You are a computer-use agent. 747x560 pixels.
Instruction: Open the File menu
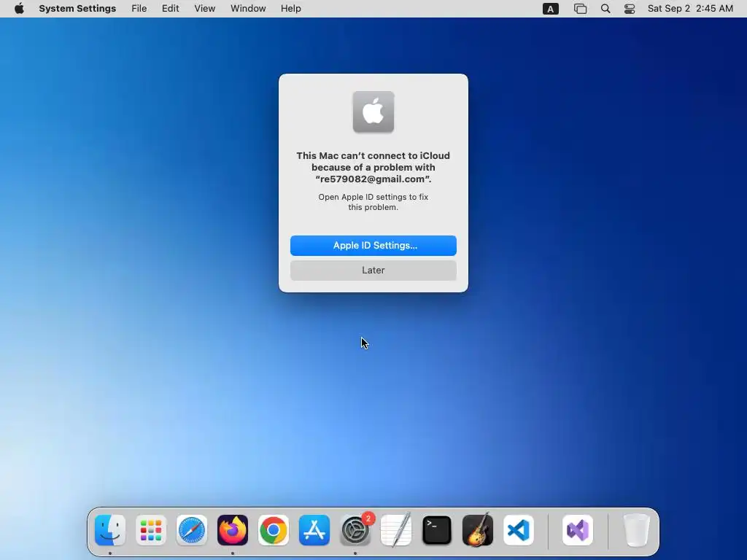tap(139, 9)
